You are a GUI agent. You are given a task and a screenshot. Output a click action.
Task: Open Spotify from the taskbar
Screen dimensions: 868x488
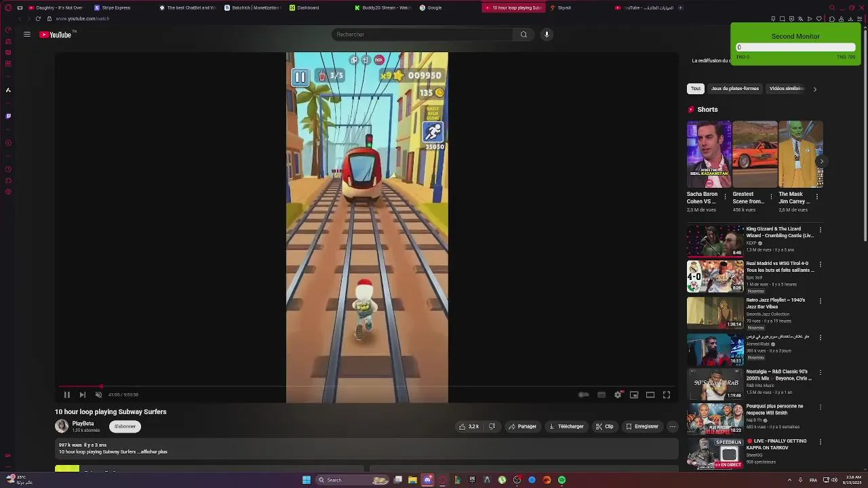[561, 480]
